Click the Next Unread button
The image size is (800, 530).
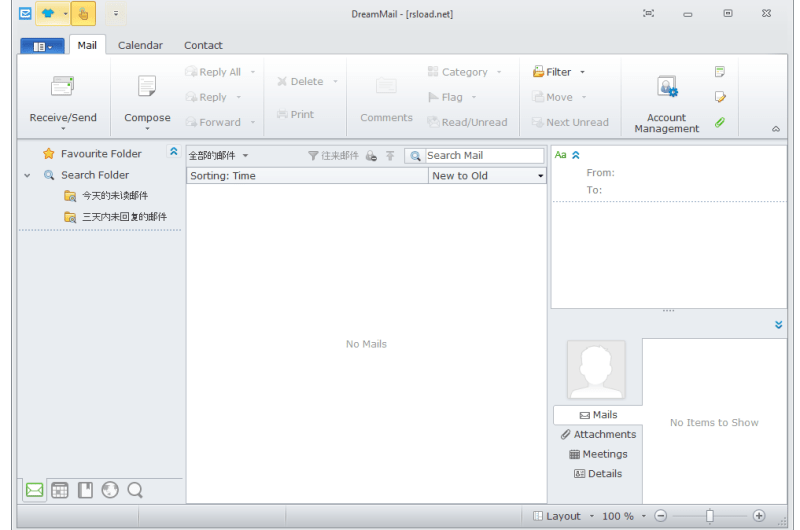pos(570,122)
